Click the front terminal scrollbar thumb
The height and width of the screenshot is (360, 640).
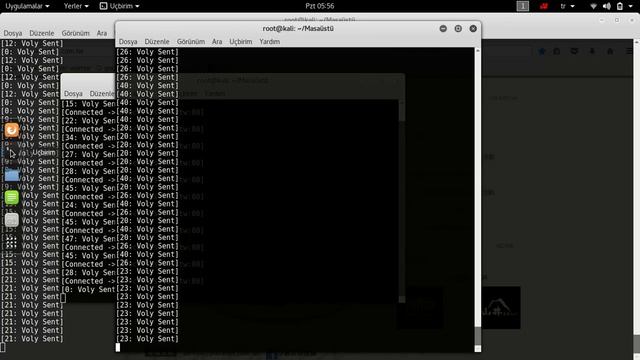coord(478,336)
